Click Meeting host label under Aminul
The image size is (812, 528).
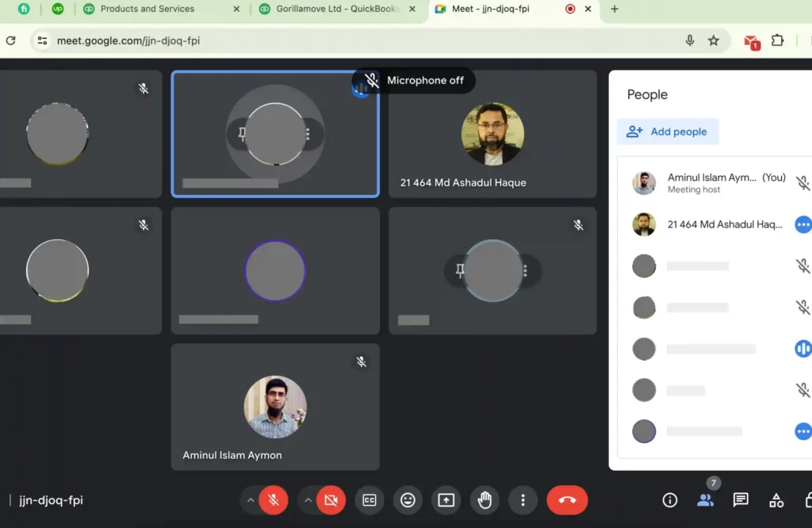[693, 190]
